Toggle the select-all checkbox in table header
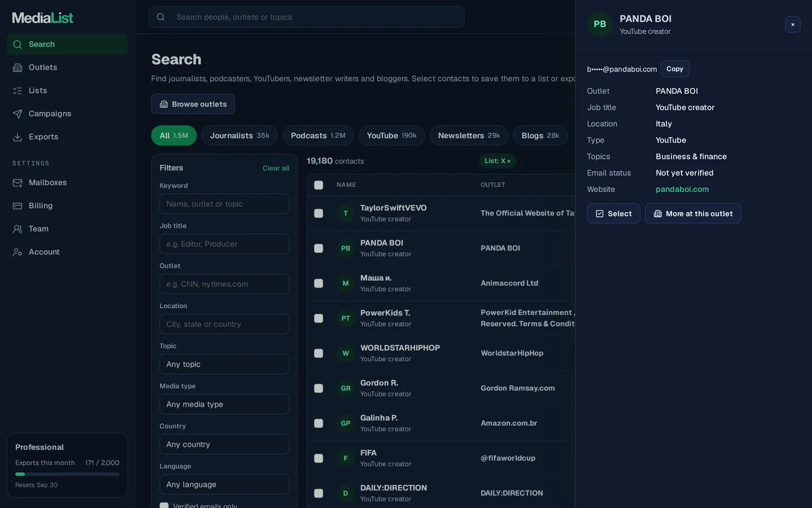812x508 pixels. click(319, 185)
